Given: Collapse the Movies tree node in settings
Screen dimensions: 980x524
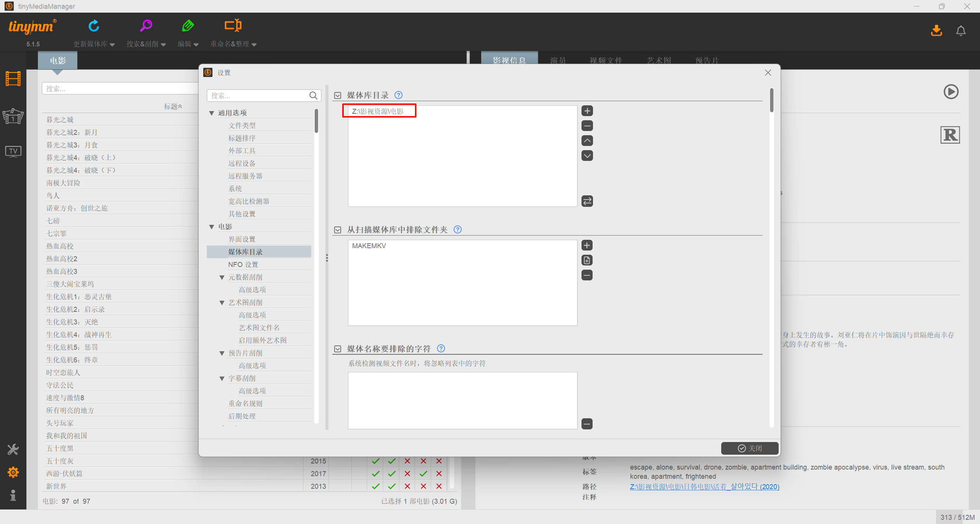Looking at the screenshot, I should [212, 227].
